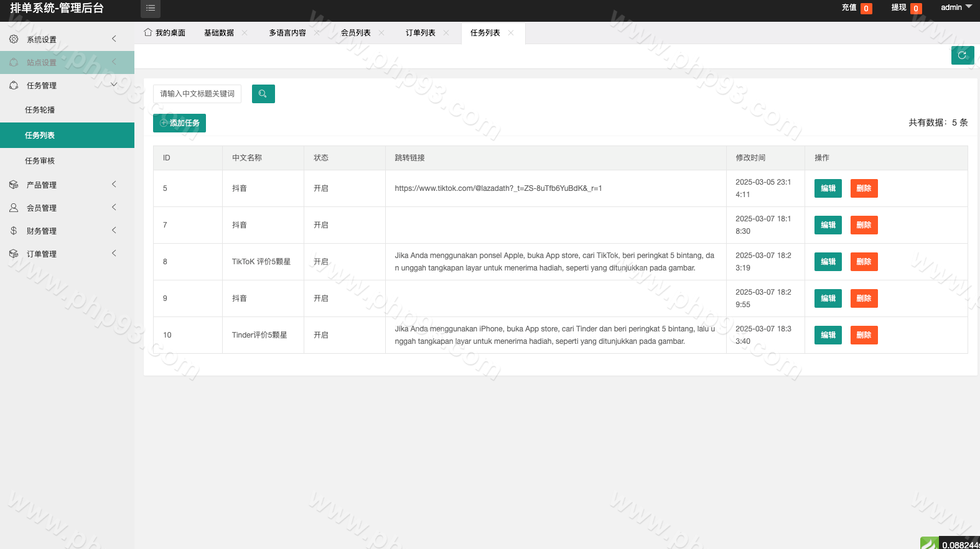The height and width of the screenshot is (549, 980).
Task: Click the green refresh icon button
Action: pyautogui.click(x=962, y=55)
